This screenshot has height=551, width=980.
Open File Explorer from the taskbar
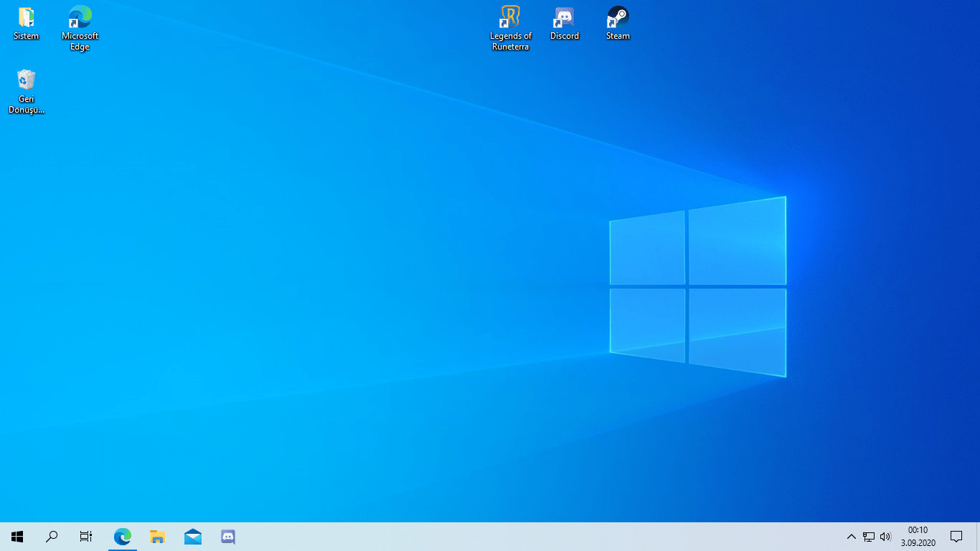tap(158, 537)
